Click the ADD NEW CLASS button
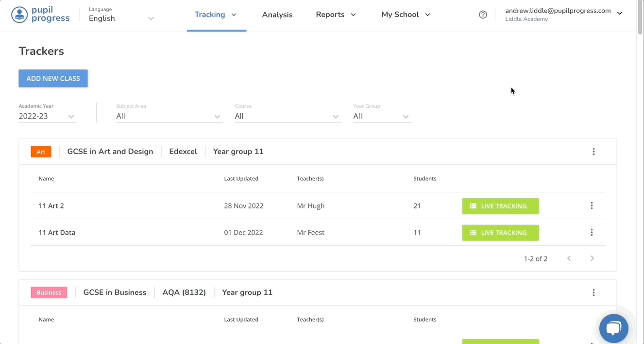The image size is (644, 344). (x=53, y=78)
